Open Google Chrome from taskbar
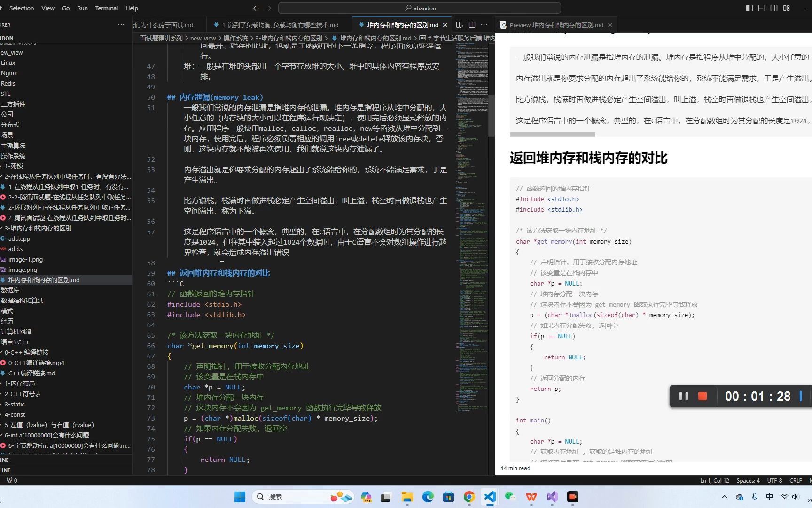 [469, 497]
